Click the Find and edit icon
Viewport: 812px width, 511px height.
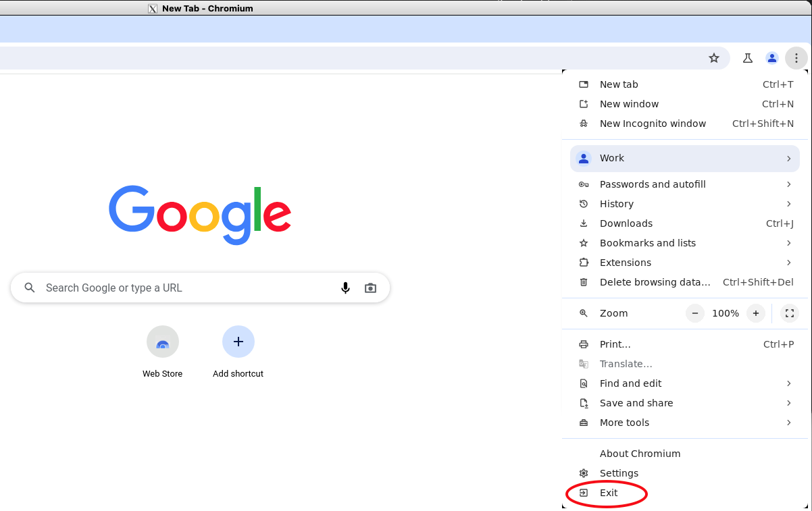click(x=584, y=383)
